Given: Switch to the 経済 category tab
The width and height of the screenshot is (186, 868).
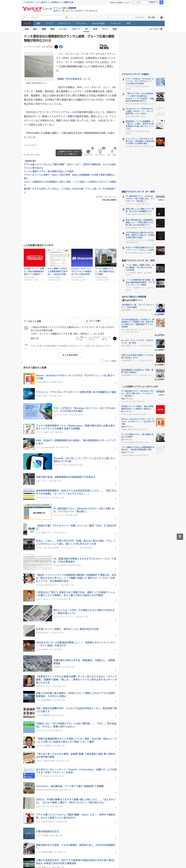Looking at the screenshot, I should click(x=52, y=29).
